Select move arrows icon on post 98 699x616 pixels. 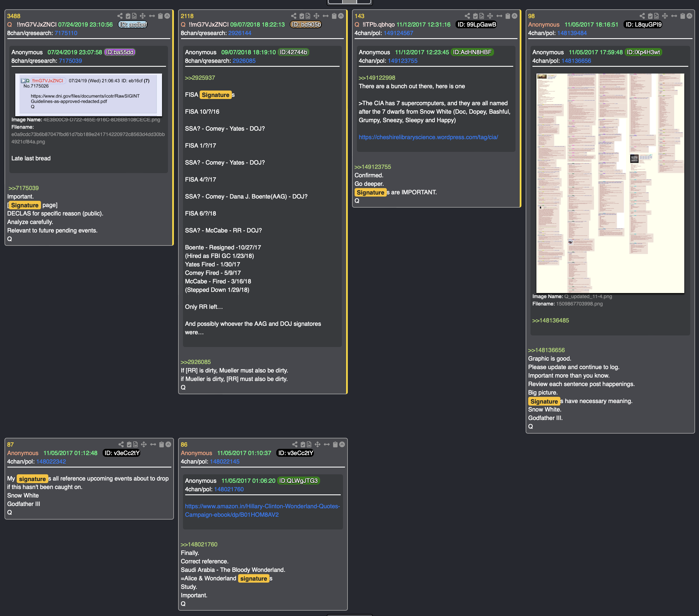[665, 16]
